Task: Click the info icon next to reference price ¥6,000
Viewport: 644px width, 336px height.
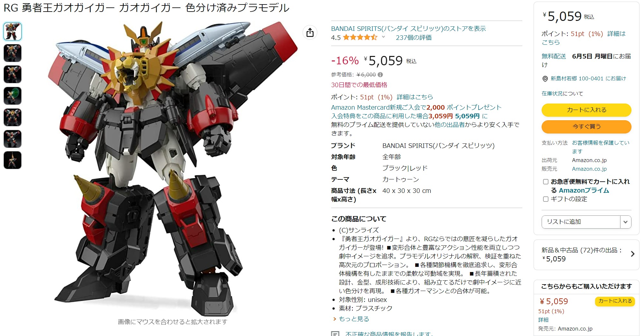Action: (380, 75)
